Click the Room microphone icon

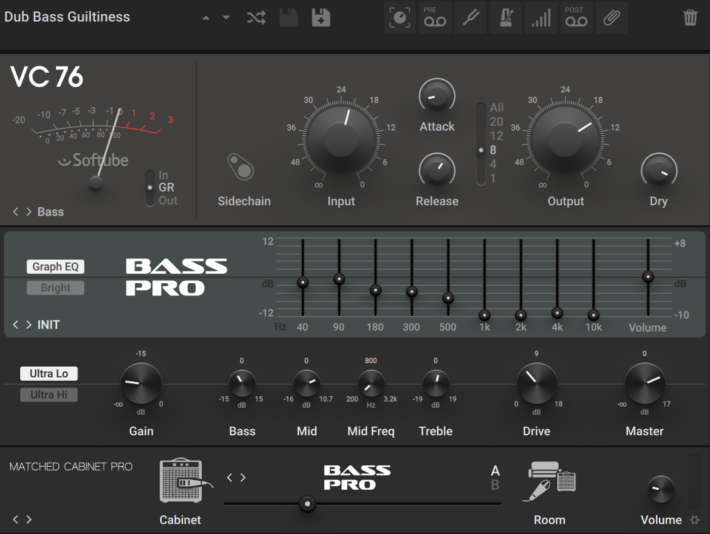click(549, 482)
